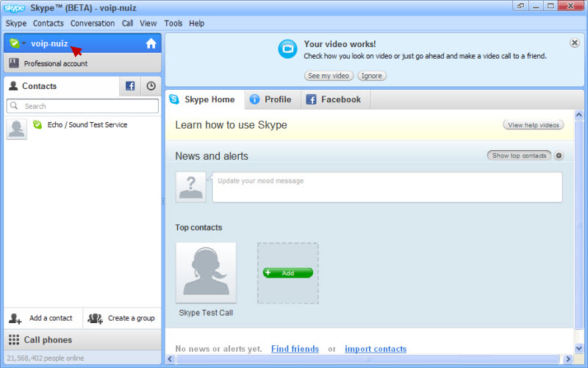Click the Search contacts field
This screenshot has width=588, height=368.
point(82,106)
